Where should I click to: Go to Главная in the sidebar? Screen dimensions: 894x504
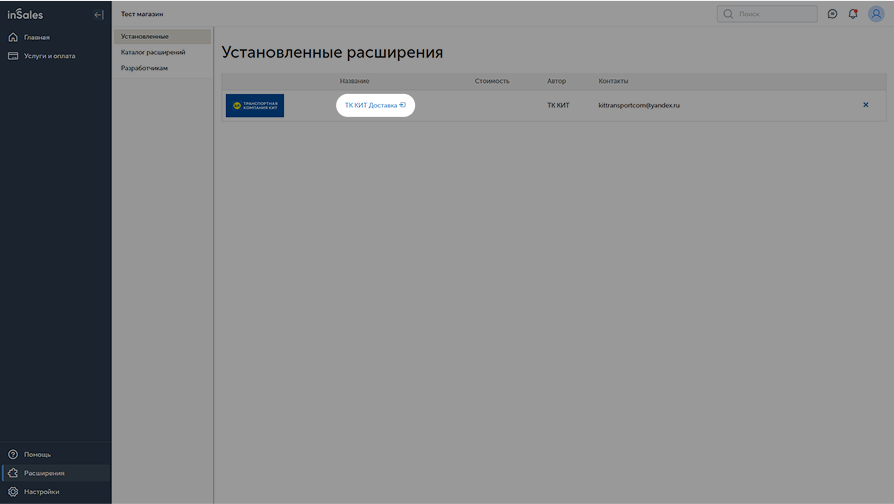[36, 37]
